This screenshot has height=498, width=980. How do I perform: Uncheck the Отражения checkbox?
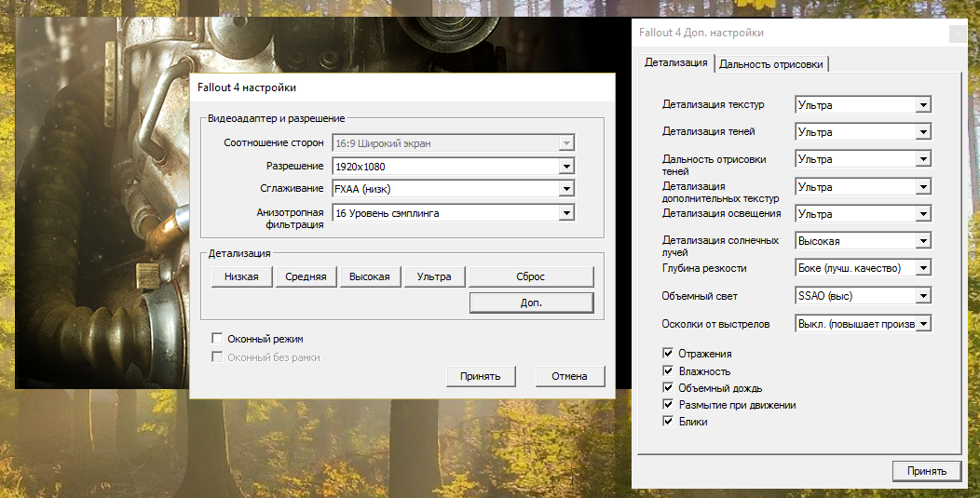pos(668,354)
